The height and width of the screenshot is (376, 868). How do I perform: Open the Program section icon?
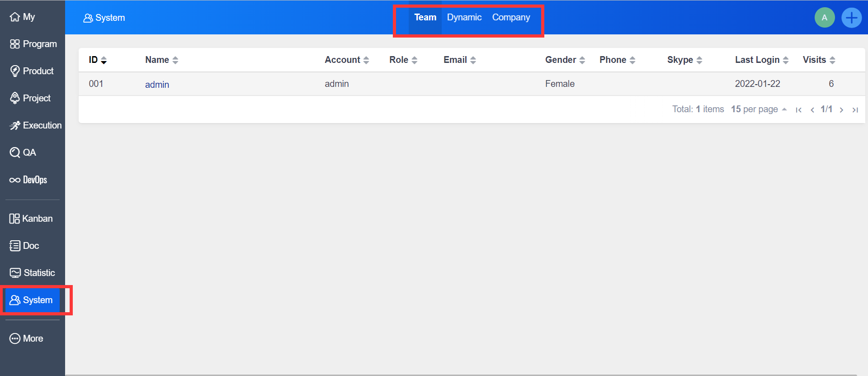pos(15,44)
